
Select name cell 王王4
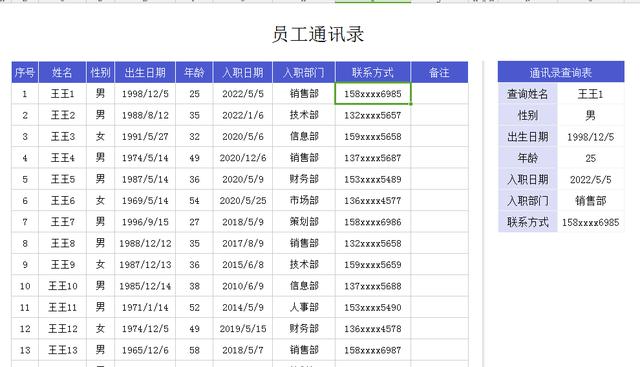62,158
